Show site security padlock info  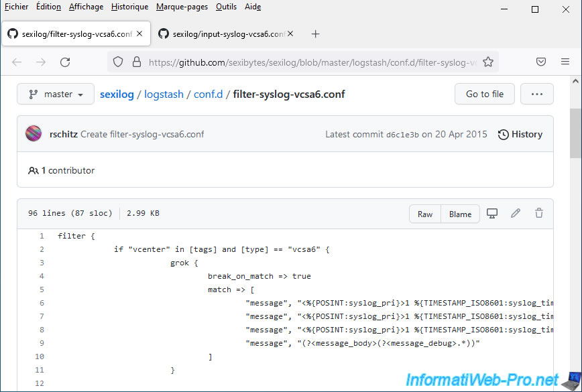click(137, 62)
